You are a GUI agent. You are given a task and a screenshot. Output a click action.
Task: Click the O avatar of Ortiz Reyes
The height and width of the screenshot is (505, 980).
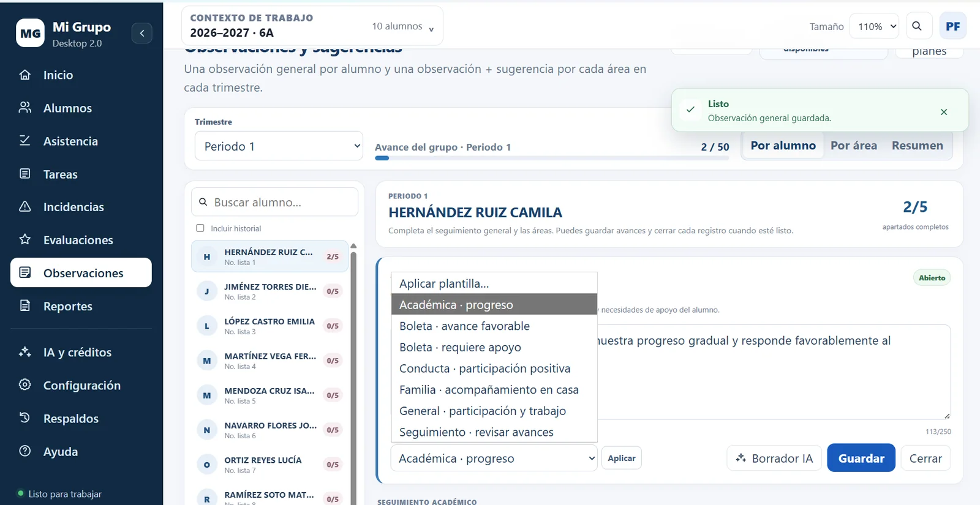pyautogui.click(x=207, y=465)
